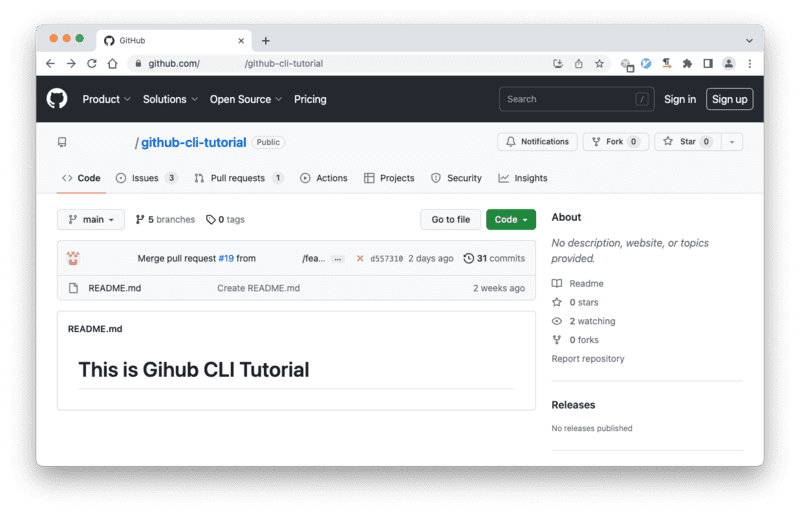Viewport: 800px width, 514px height.
Task: Open the README.md file link
Action: pyautogui.click(x=115, y=288)
